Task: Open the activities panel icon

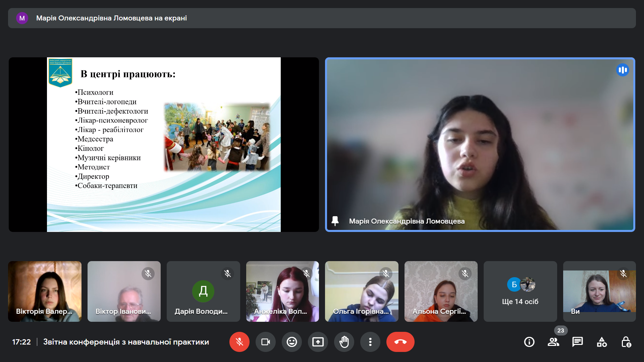Action: click(x=602, y=342)
